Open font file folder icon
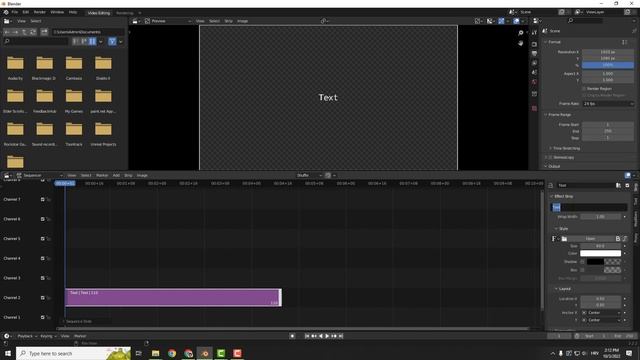Viewport: 640px width, 360px height. (564, 239)
